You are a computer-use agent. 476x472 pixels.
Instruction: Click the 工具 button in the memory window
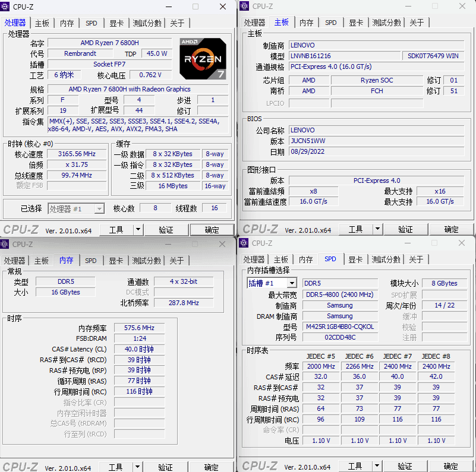click(x=116, y=467)
